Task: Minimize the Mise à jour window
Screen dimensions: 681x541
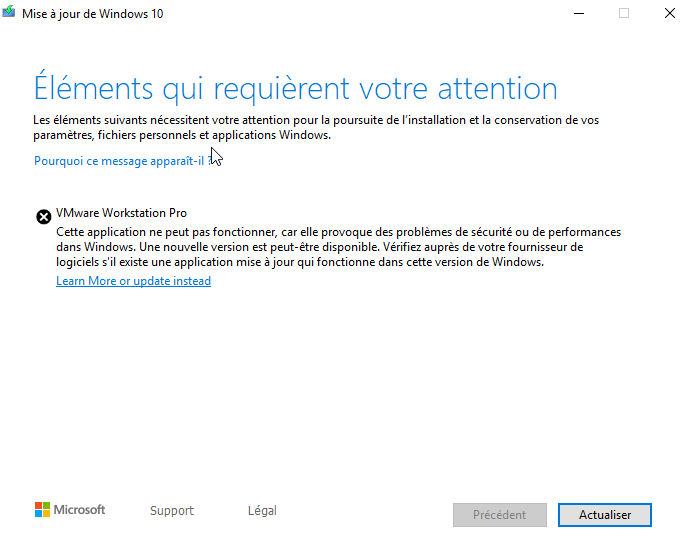Action: click(x=579, y=13)
